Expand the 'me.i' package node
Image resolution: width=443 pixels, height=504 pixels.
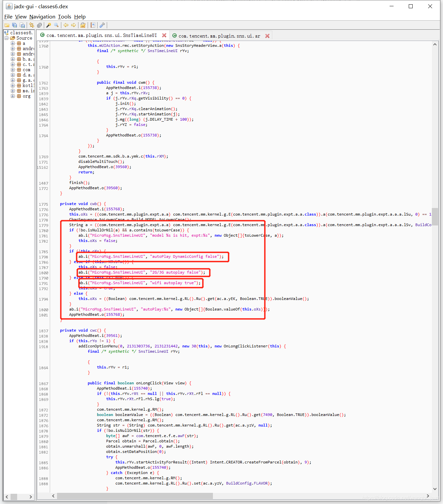13,91
